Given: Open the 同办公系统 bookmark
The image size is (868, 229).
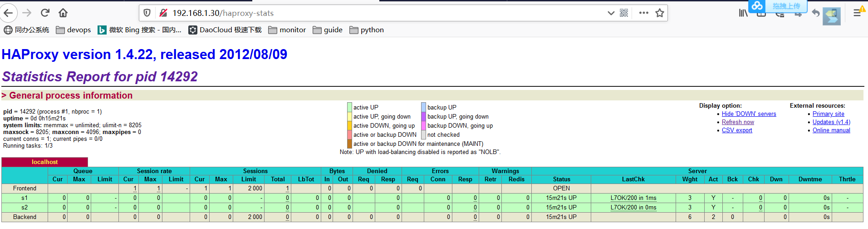Looking at the screenshot, I should 26,30.
